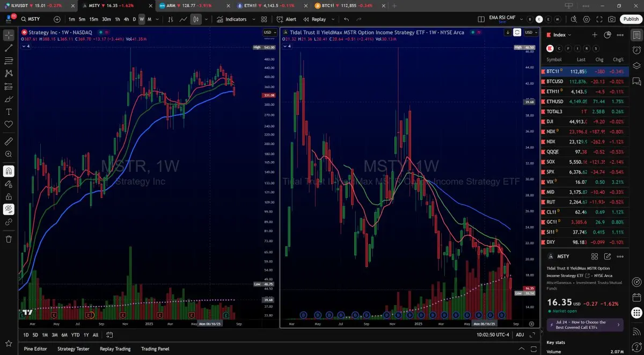Set the range to YTD
Viewport: 644px width, 355px height.
[76, 335]
